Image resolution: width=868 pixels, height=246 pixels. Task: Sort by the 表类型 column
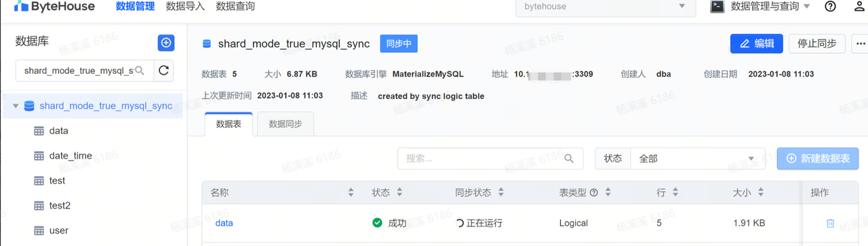point(608,192)
